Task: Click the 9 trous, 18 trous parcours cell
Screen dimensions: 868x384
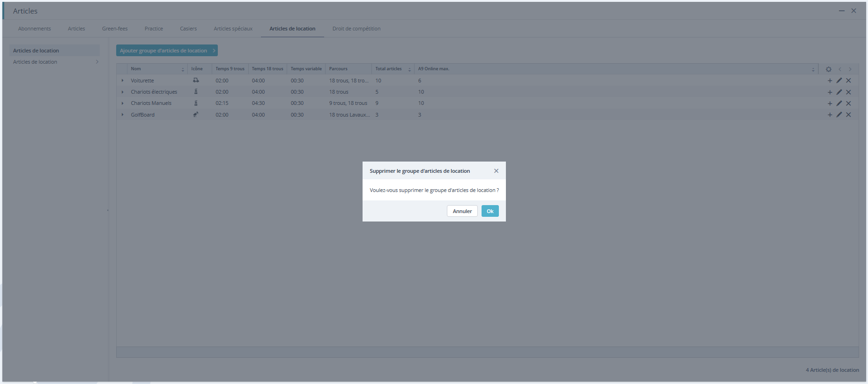Action: pos(348,103)
